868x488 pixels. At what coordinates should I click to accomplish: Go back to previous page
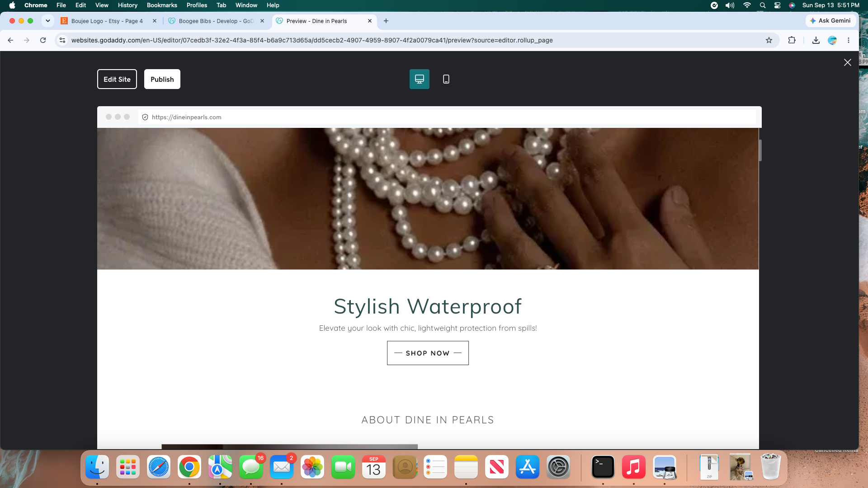tap(10, 40)
